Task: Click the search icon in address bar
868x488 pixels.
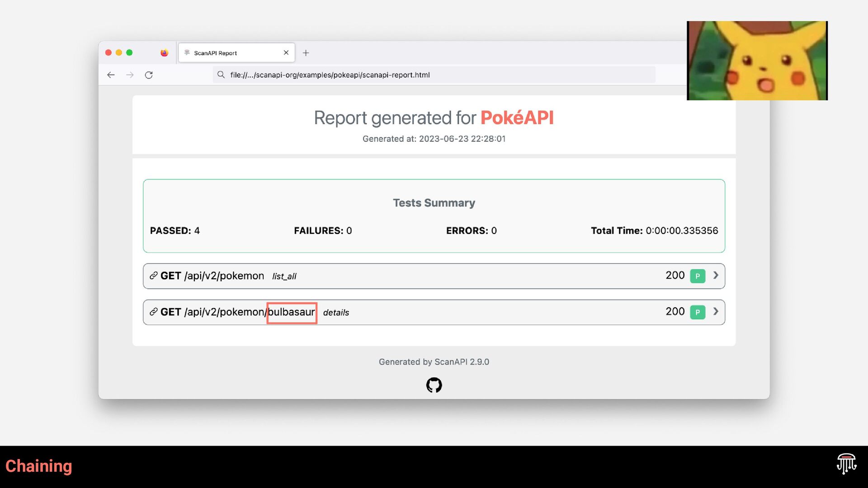Action: click(221, 75)
